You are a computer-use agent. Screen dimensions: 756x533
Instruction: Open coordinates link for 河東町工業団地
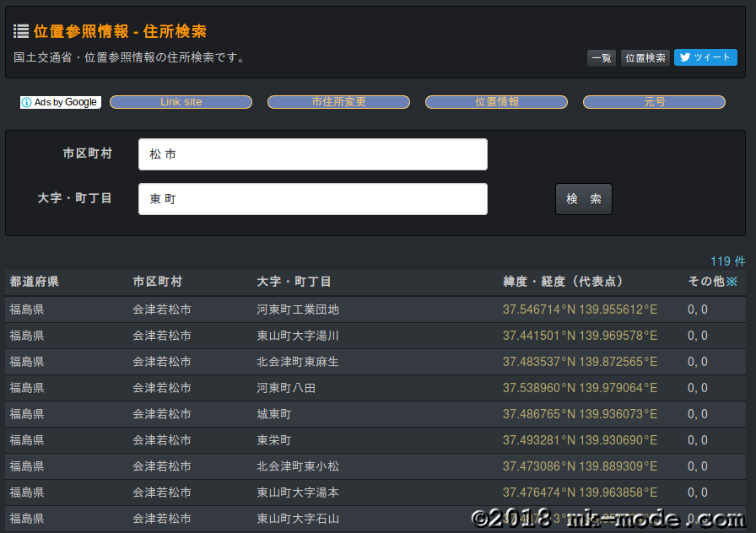point(580,310)
